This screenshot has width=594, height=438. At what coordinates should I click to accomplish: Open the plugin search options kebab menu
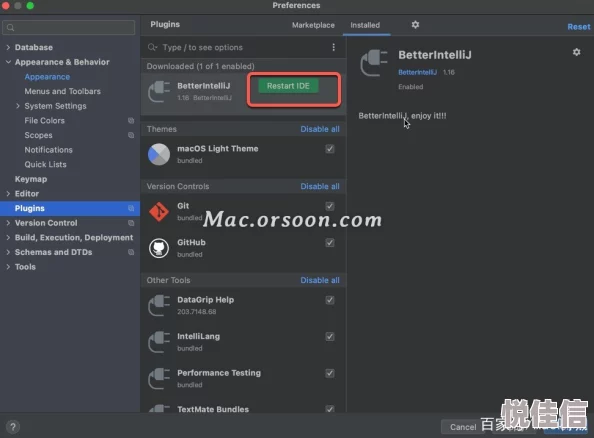(333, 47)
